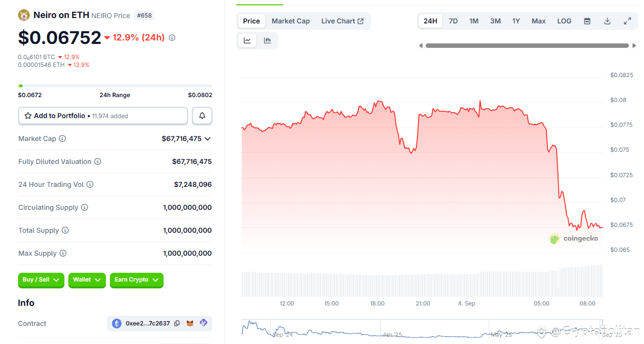The width and height of the screenshot is (644, 344).
Task: Open the Earn Crypto menu
Action: (136, 280)
